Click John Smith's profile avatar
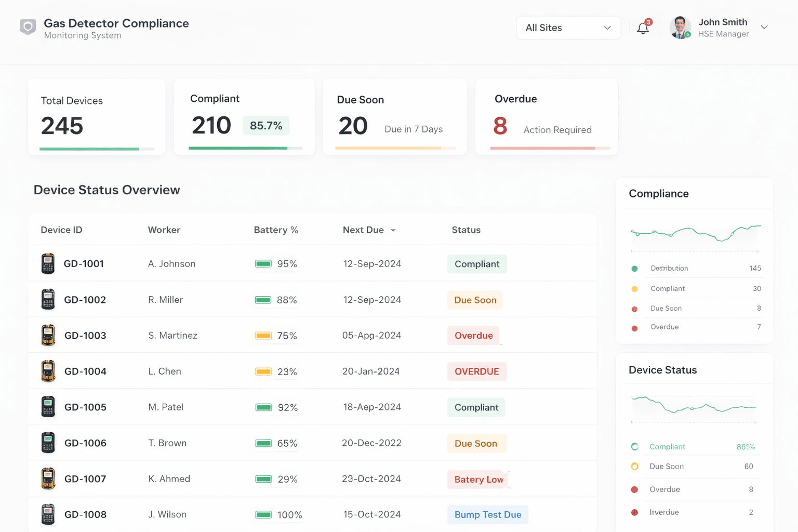798x532 pixels. [680, 27]
